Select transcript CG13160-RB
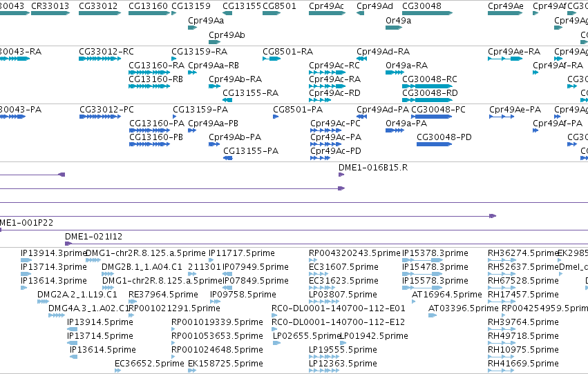This screenshot has height=374, width=588. click(x=149, y=86)
